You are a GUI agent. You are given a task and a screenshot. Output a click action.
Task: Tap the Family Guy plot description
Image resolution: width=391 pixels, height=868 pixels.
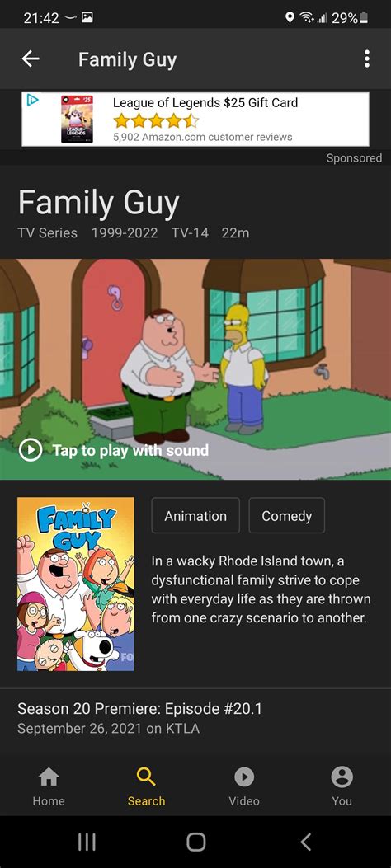(261, 589)
